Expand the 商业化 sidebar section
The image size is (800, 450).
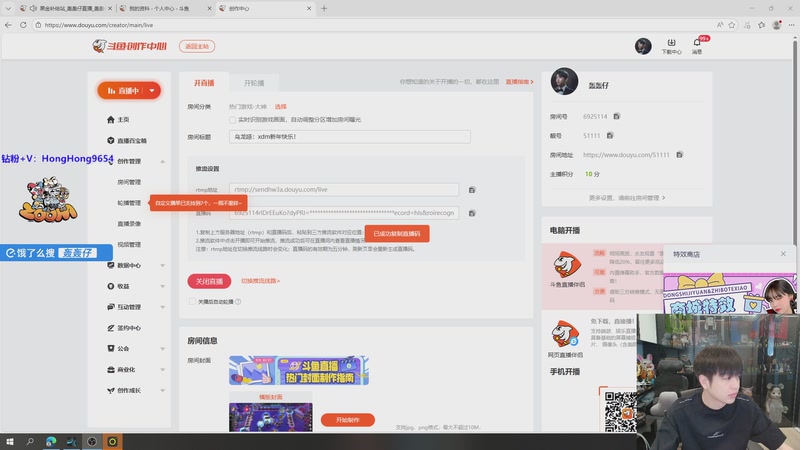(162, 369)
